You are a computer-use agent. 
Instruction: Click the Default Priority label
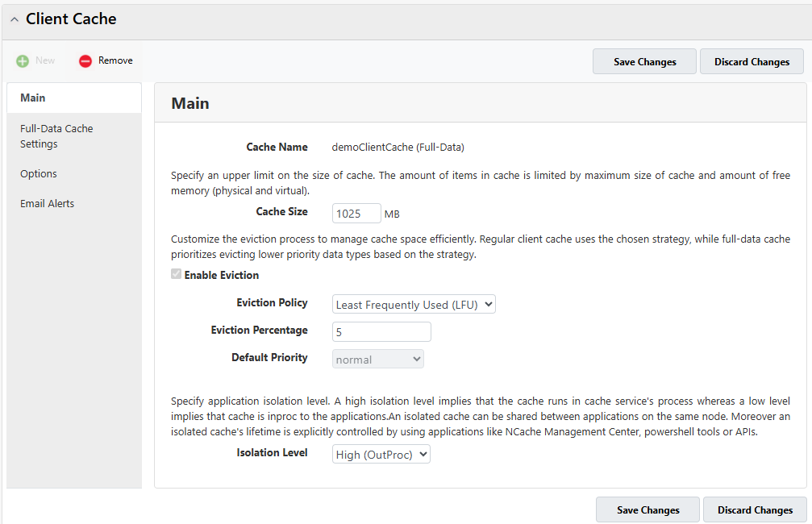269,358
